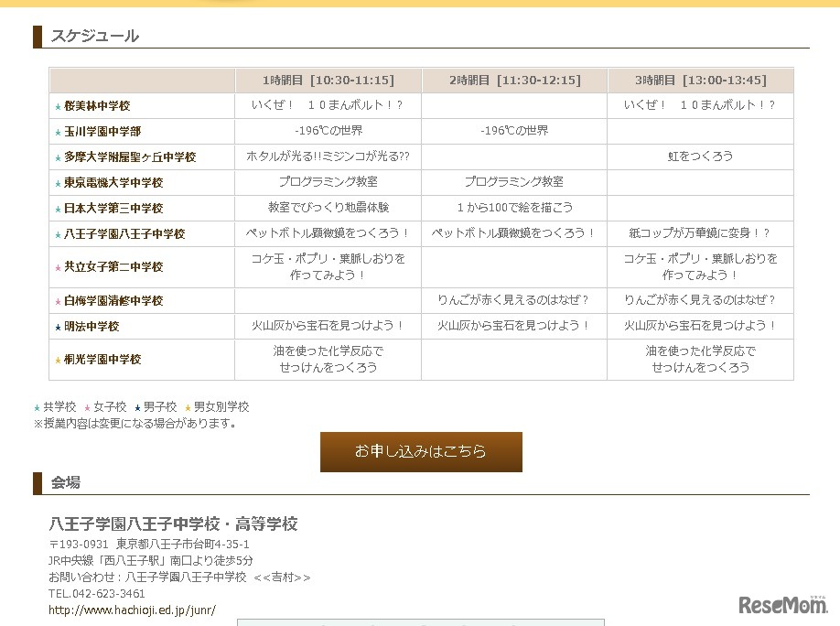Viewport: 840px width, 626px height.
Task: Open the hachioji.ed.jp/junr link
Action: (x=132, y=610)
